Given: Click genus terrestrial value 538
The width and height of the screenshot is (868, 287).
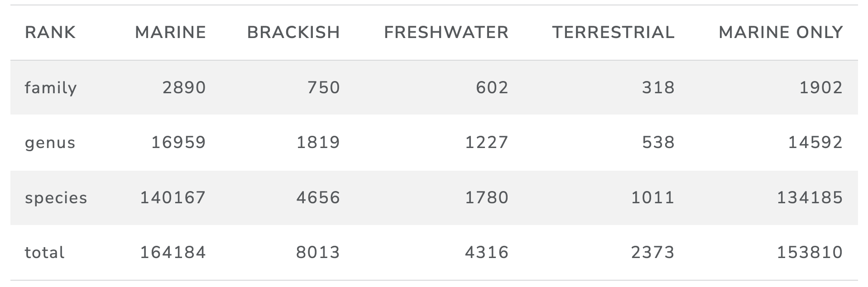Looking at the screenshot, I should coord(658,143).
